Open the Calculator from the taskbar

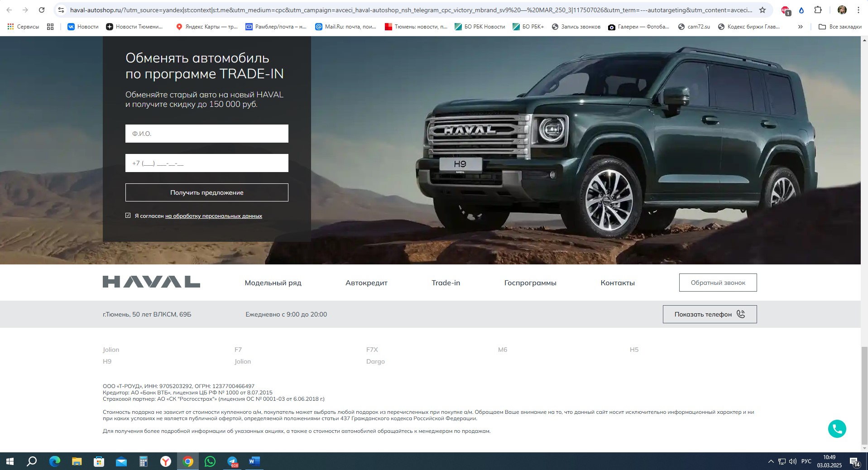click(144, 461)
